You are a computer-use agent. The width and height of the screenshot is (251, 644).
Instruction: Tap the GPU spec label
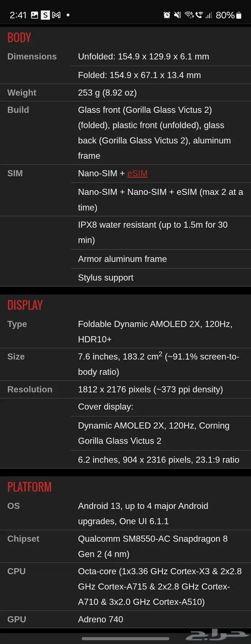pos(16,619)
